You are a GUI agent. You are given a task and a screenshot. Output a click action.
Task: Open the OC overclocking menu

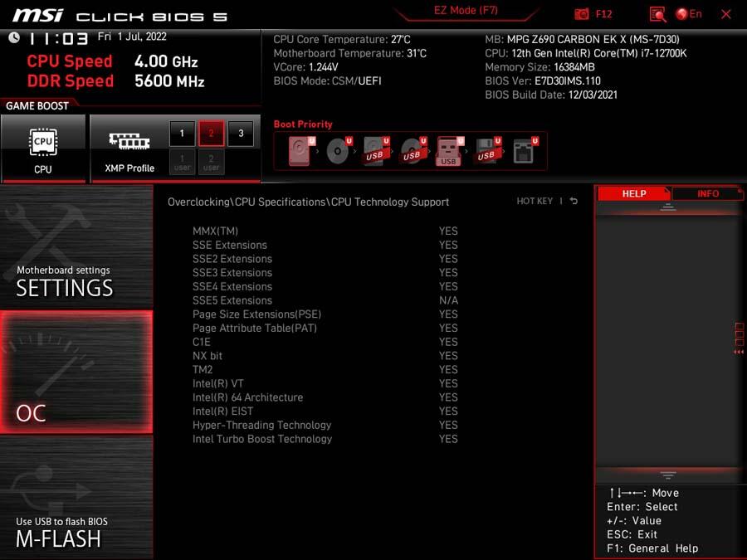click(76, 372)
